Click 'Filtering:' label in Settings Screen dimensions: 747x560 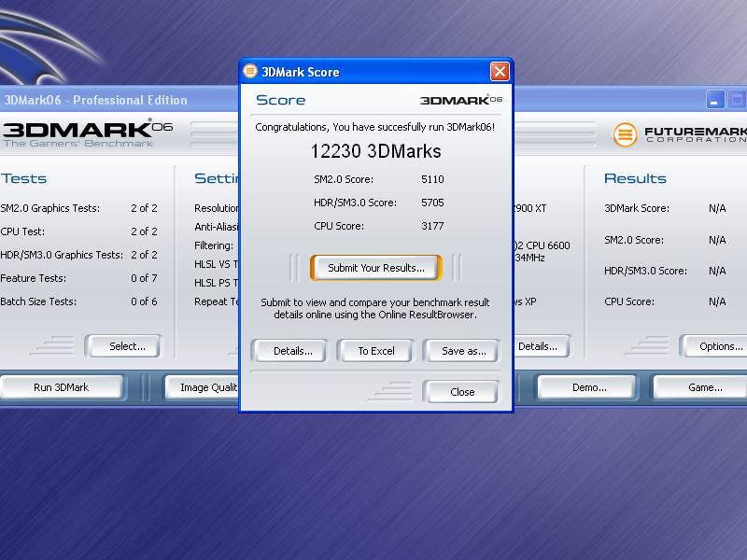click(214, 245)
